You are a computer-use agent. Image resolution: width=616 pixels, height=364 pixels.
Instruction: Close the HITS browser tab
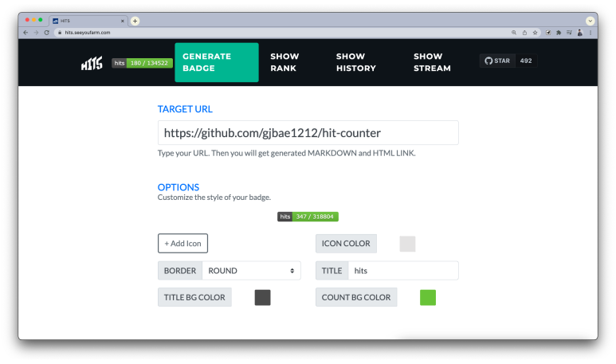tap(123, 21)
